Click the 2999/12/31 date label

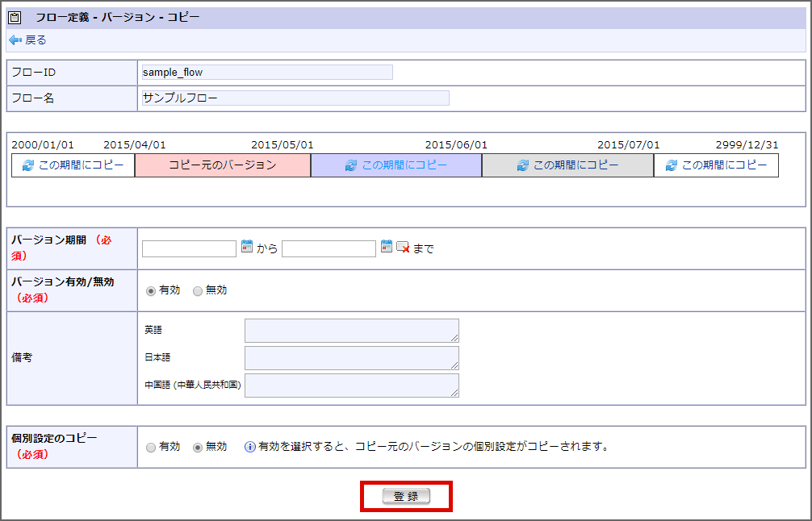747,145
